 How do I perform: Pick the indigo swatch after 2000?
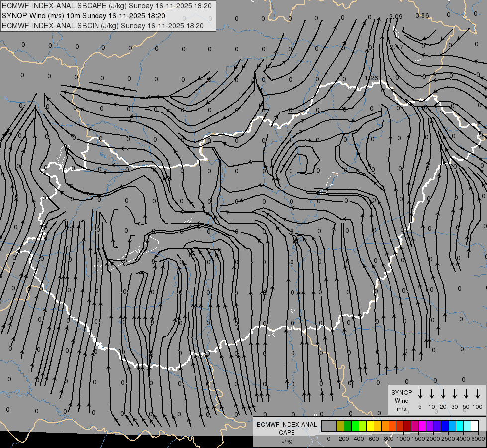(437, 426)
